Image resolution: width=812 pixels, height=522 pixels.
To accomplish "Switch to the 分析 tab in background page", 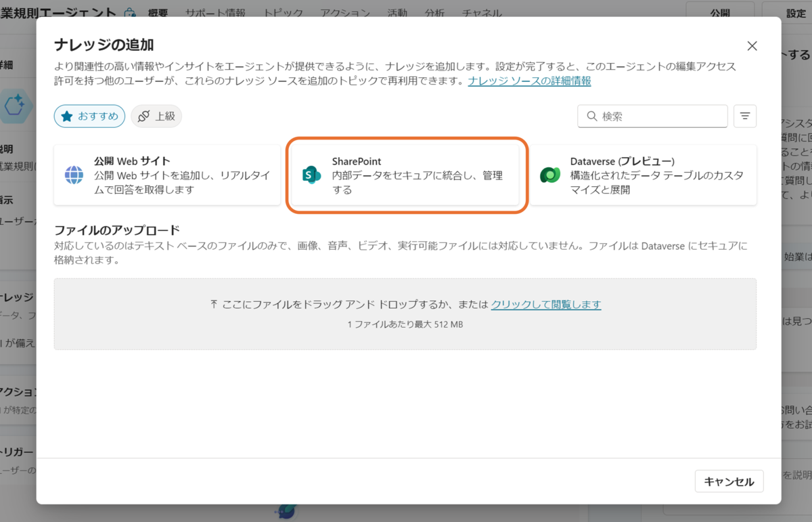I will pyautogui.click(x=435, y=13).
